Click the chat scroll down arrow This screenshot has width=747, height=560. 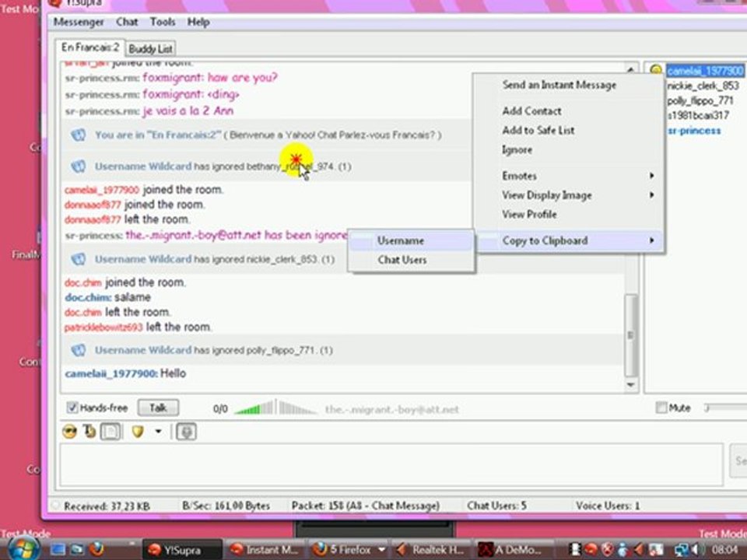[x=631, y=384]
